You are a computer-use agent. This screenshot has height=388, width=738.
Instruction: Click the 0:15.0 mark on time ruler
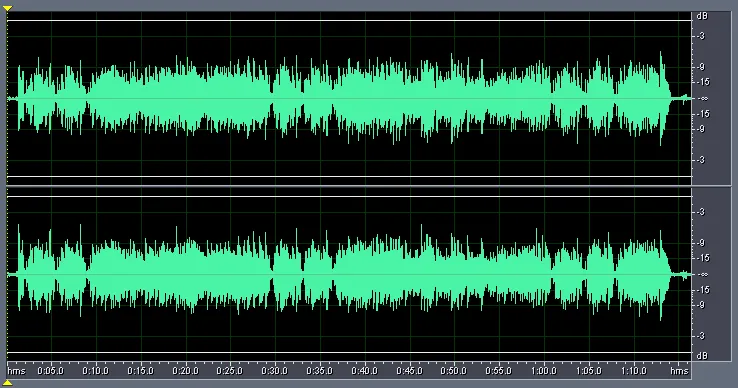(140, 371)
